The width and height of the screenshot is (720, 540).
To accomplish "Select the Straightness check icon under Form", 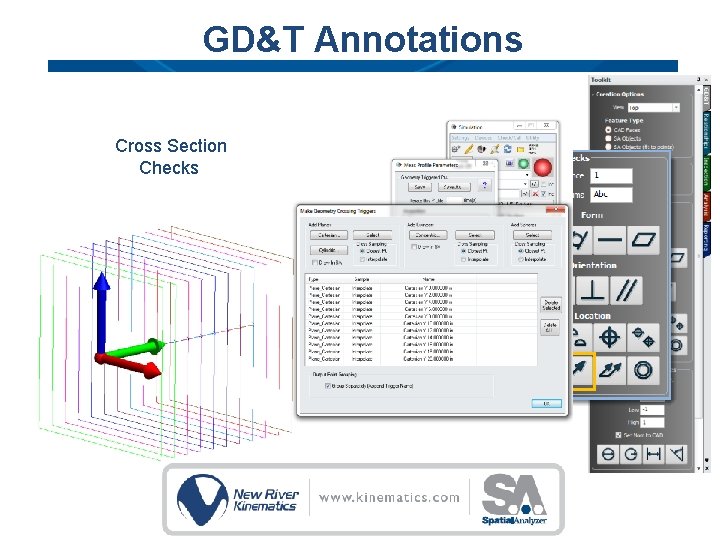I will point(609,240).
